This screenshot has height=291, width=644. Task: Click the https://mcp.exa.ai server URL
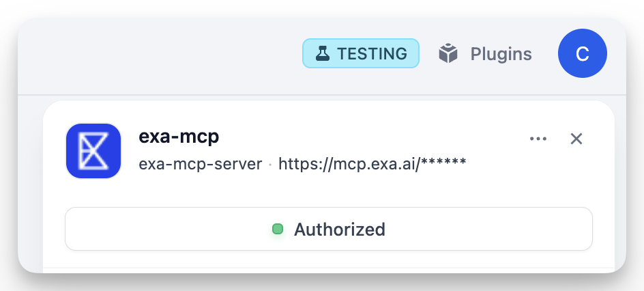349,164
